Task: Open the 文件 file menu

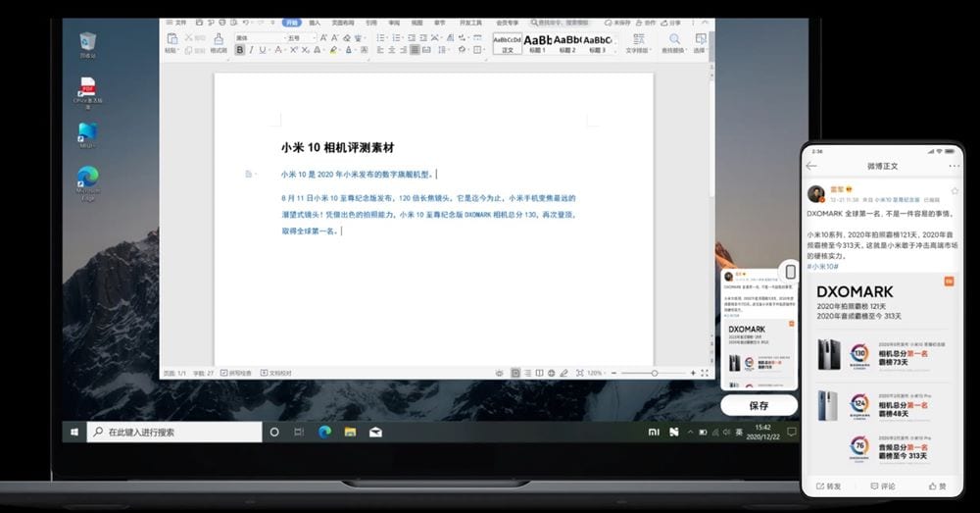Action: click(x=175, y=23)
